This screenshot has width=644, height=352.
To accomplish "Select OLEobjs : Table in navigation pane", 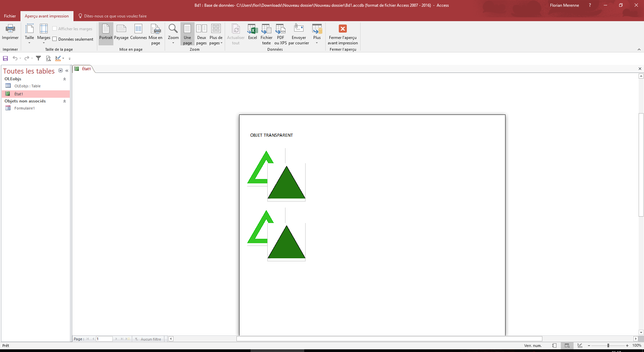I will point(36,86).
